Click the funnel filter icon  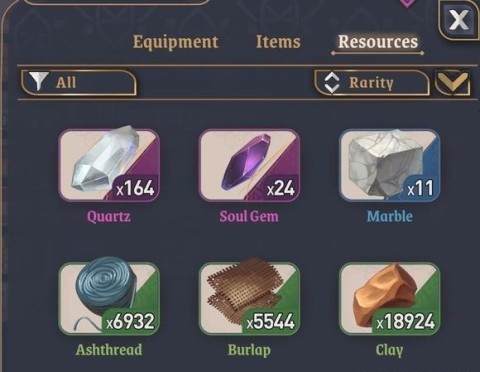coord(39,81)
